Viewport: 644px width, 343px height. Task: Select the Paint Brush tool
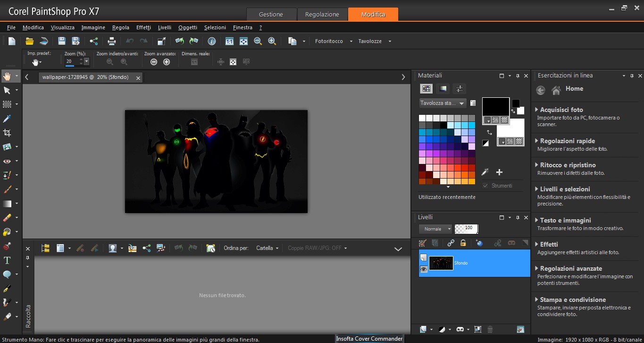(7, 189)
